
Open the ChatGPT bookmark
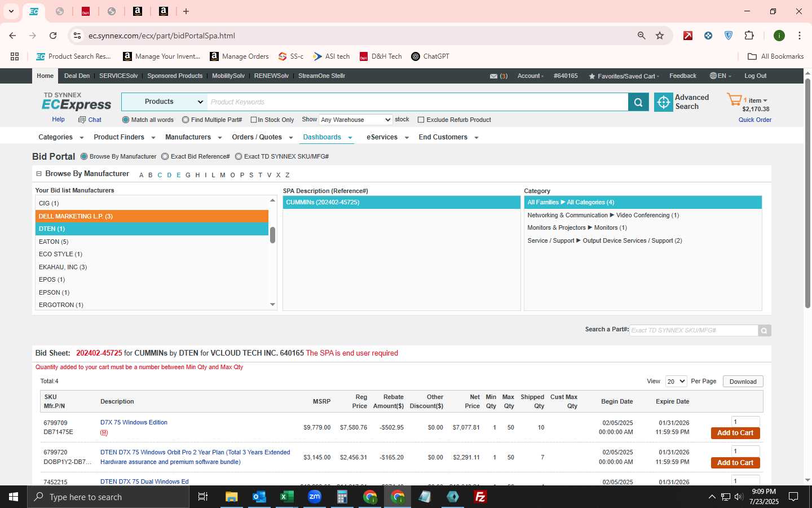point(430,56)
